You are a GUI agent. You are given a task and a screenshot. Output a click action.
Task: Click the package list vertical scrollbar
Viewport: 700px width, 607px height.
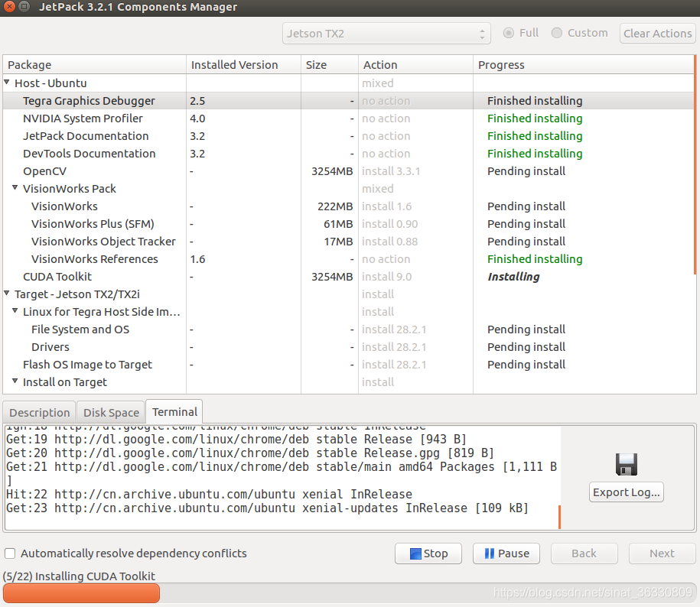(695, 165)
